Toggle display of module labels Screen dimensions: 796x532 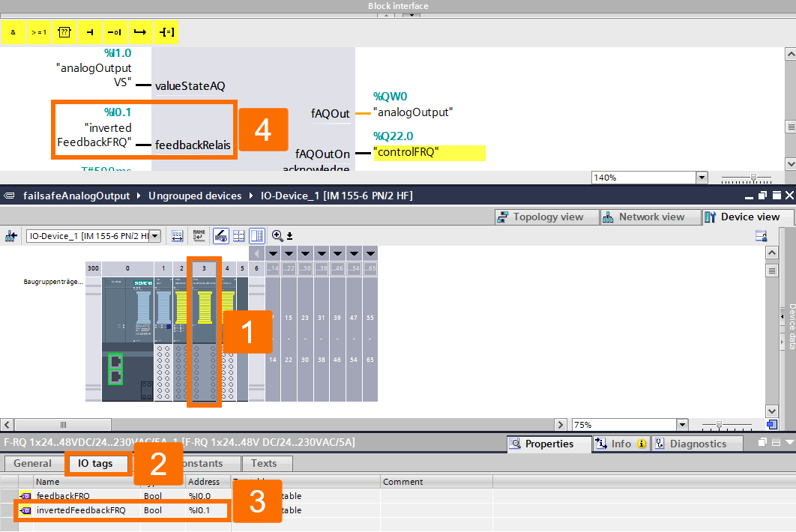point(199,236)
